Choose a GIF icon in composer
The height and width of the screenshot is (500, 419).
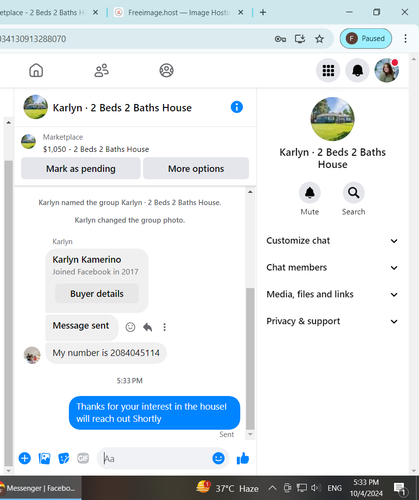83,458
